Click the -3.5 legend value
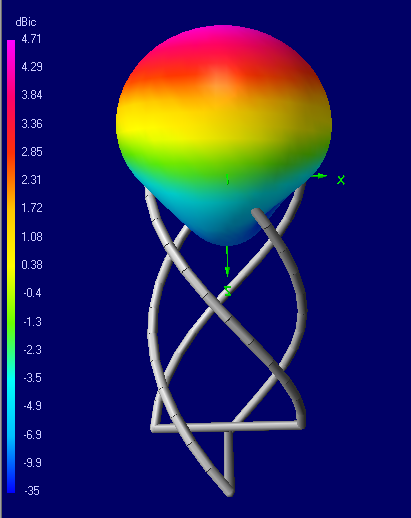This screenshot has width=411, height=518. [x=32, y=378]
